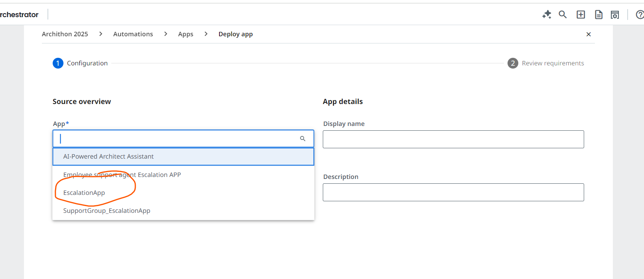Image resolution: width=644 pixels, height=279 pixels.
Task: Click the search icon in App field
Action: (x=303, y=139)
